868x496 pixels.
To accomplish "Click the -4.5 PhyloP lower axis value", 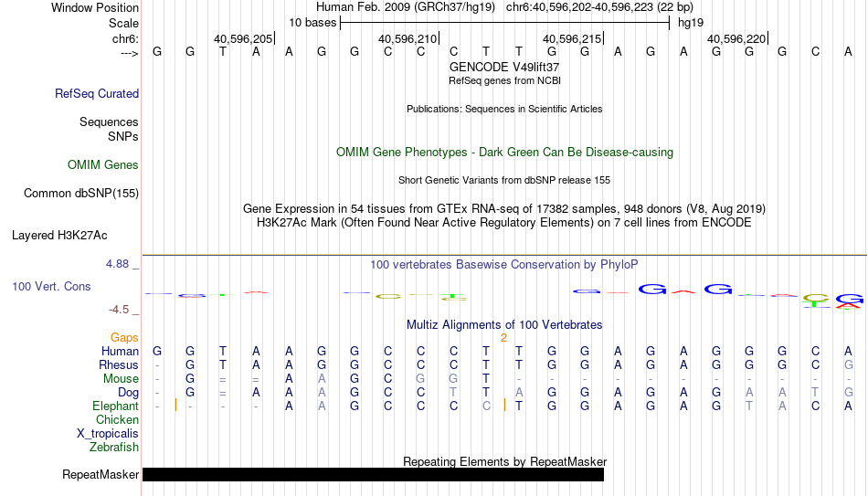I will click(x=119, y=310).
